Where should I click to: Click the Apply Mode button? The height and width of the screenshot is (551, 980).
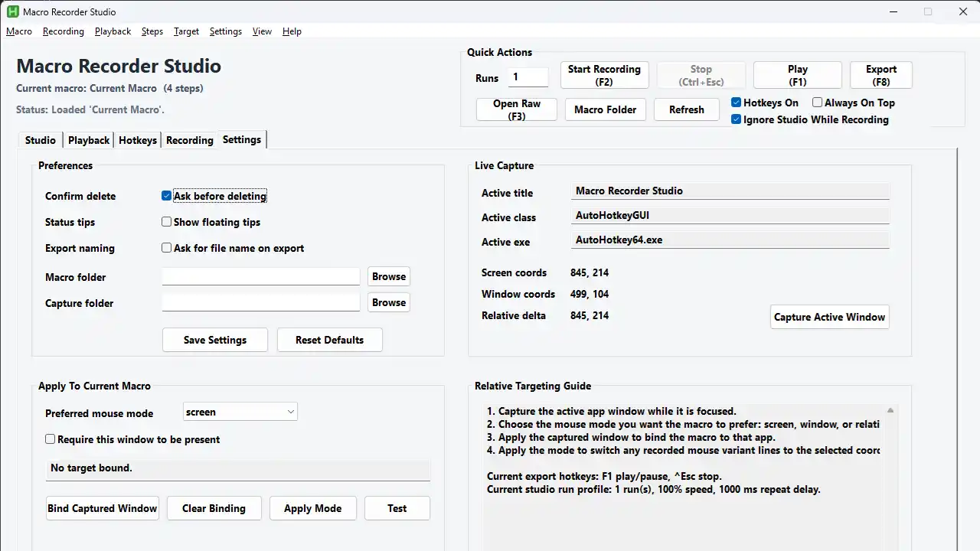tap(312, 508)
